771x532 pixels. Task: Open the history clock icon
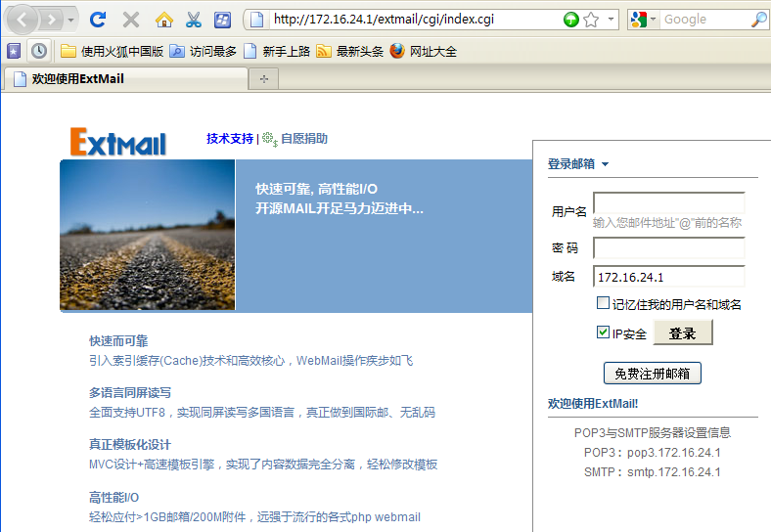[x=39, y=51]
